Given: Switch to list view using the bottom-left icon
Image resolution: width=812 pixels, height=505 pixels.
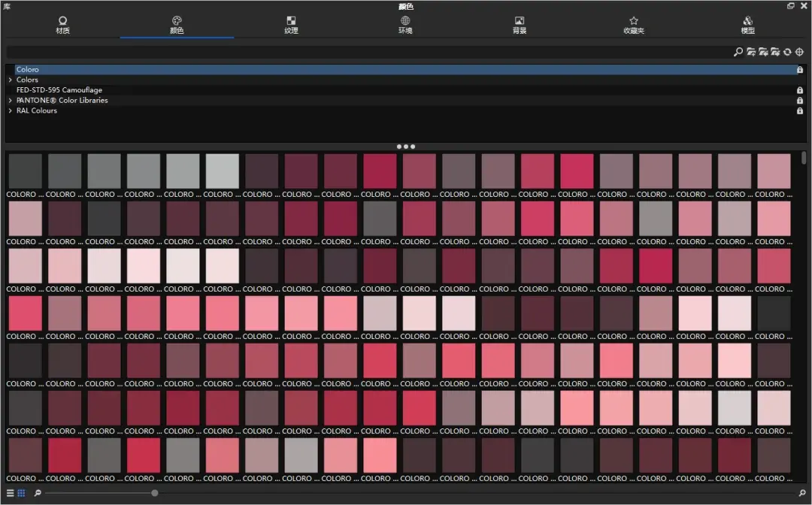Looking at the screenshot, I should point(11,493).
